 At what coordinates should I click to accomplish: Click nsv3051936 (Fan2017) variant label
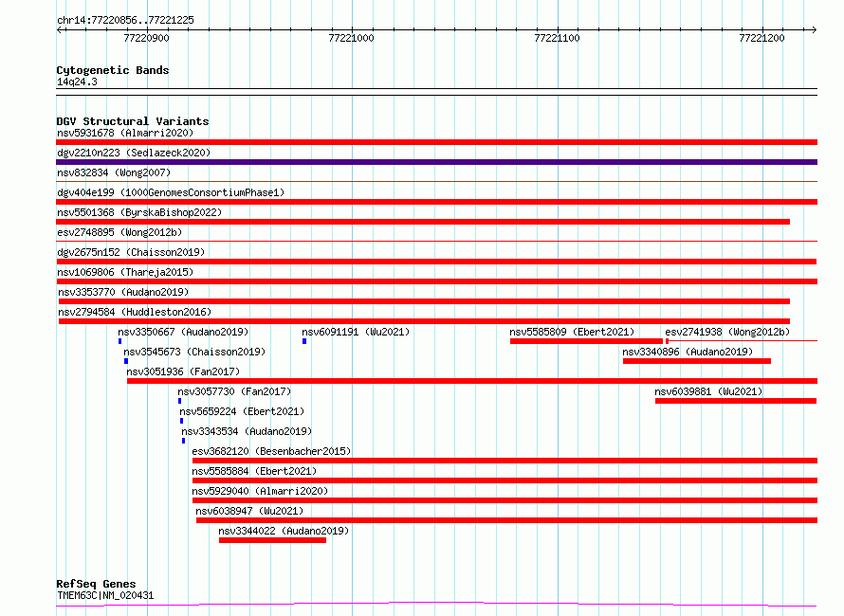point(183,371)
